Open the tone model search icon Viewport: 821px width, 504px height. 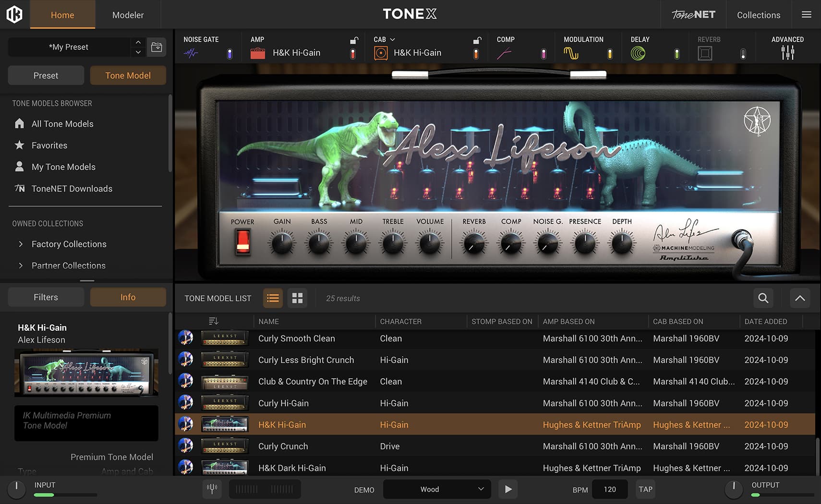point(763,298)
